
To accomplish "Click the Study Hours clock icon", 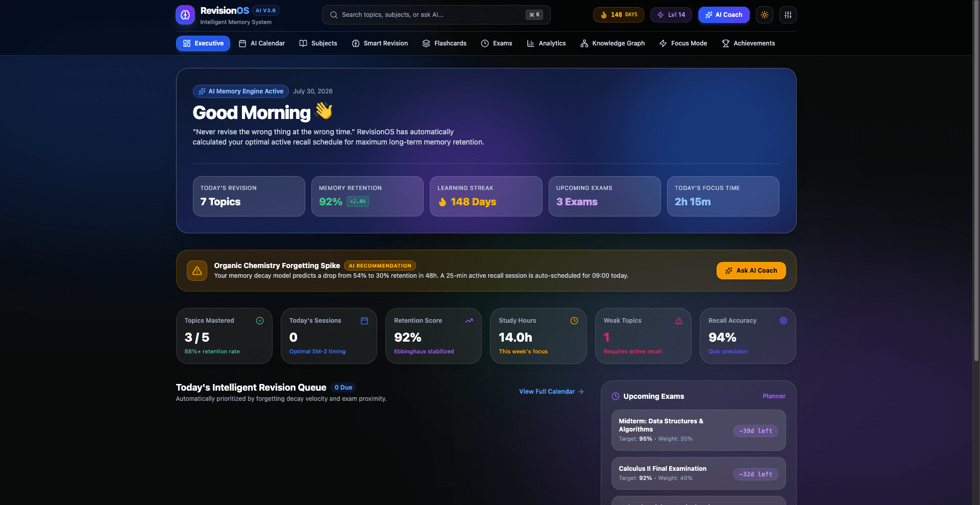I will (574, 321).
